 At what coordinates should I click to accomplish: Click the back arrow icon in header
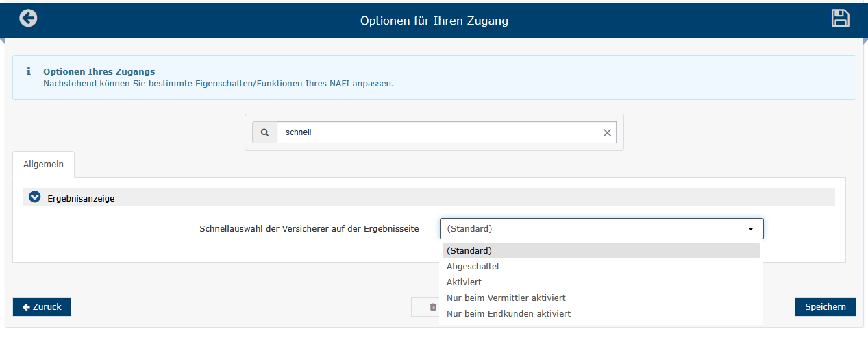pyautogui.click(x=28, y=19)
